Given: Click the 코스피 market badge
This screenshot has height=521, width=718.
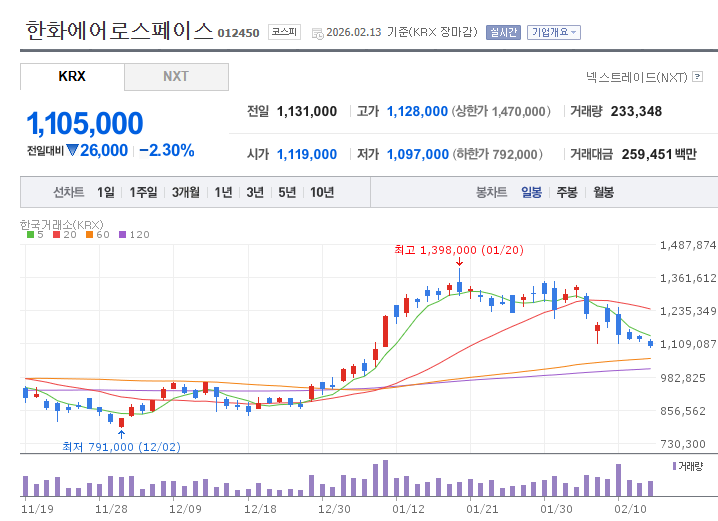Looking at the screenshot, I should point(284,32).
